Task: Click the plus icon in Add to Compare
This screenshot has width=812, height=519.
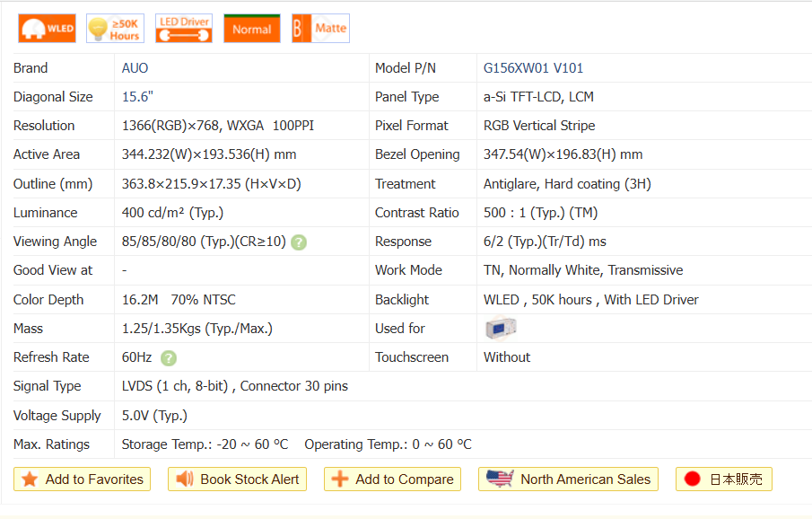Action: pyautogui.click(x=340, y=479)
